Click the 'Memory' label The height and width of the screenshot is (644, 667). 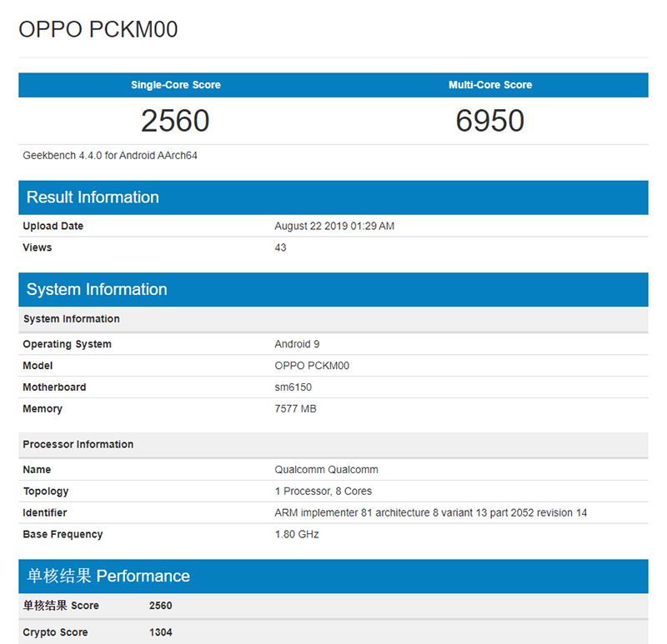[43, 409]
